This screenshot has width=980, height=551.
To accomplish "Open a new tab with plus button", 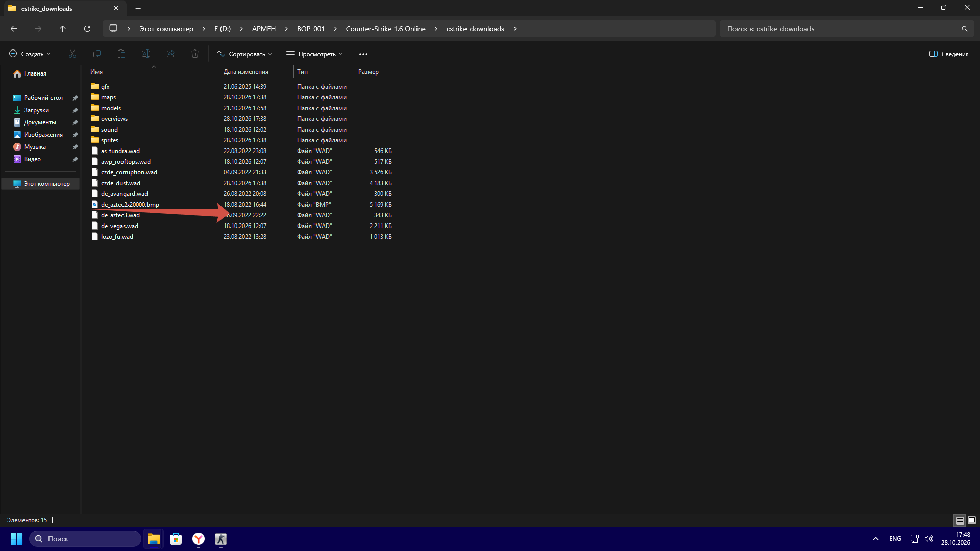I will coord(138,8).
